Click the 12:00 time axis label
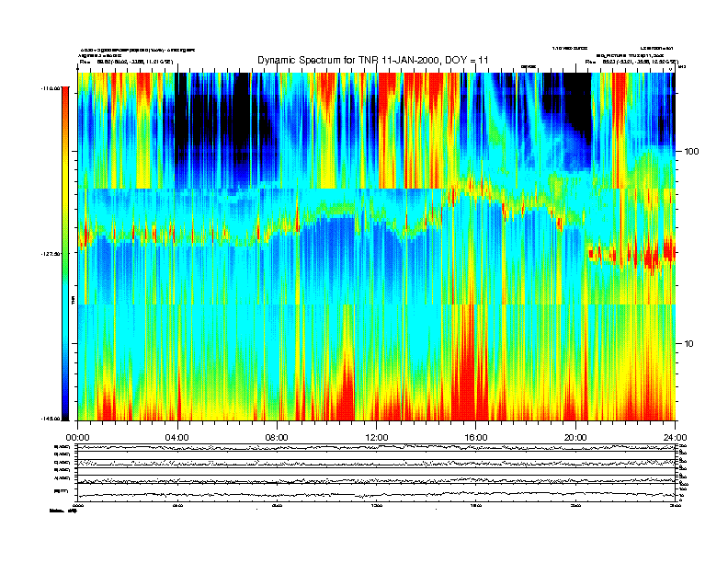The image size is (728, 563). (377, 437)
